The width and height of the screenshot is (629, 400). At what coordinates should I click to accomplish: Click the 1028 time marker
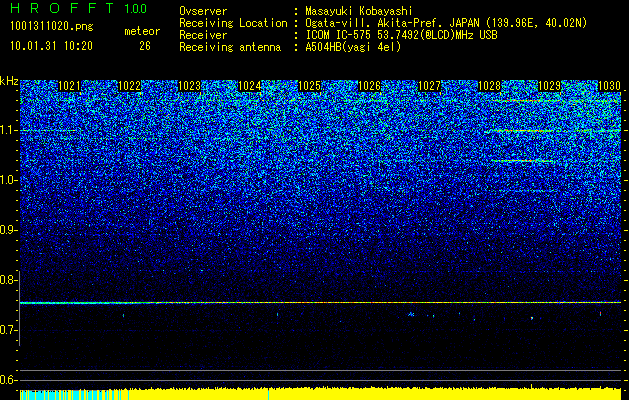click(490, 86)
